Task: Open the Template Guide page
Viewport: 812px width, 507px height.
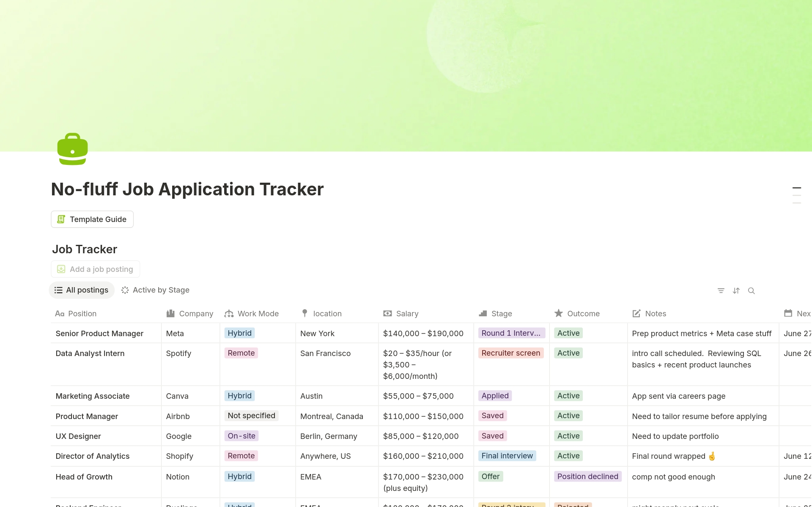Action: click(x=92, y=219)
